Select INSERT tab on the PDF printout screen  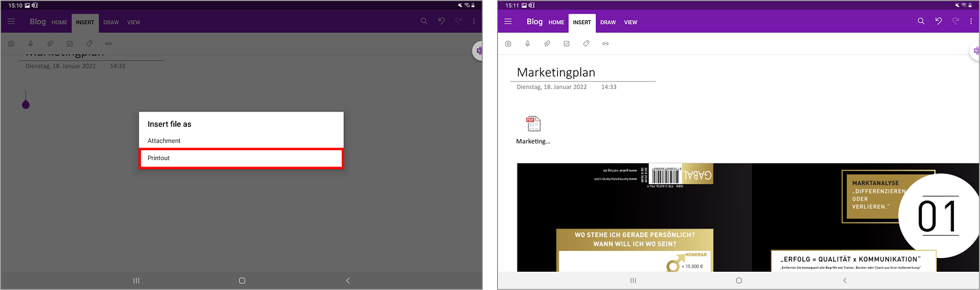coord(582,23)
